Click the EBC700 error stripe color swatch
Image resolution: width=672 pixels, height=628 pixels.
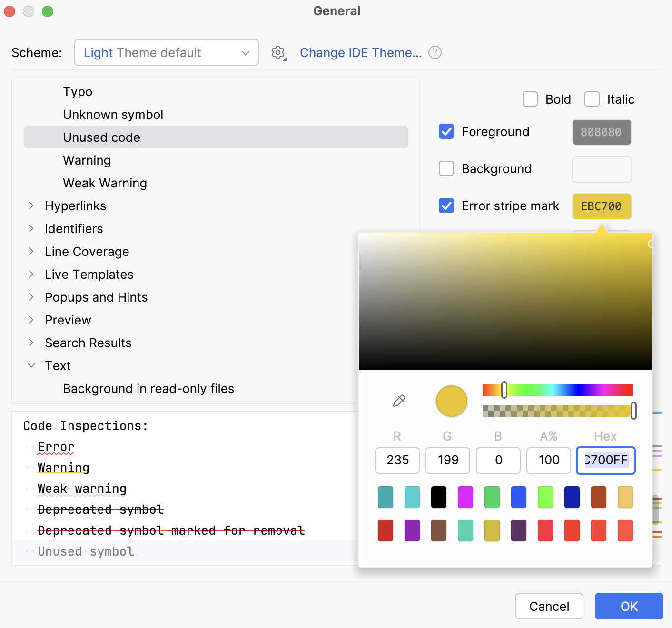[602, 206]
